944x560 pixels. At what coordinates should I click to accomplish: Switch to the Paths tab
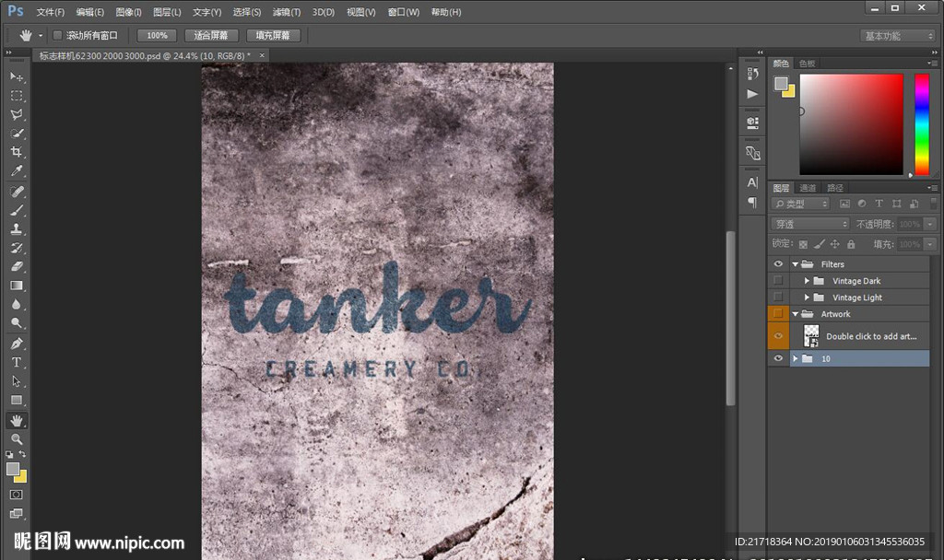[x=835, y=188]
